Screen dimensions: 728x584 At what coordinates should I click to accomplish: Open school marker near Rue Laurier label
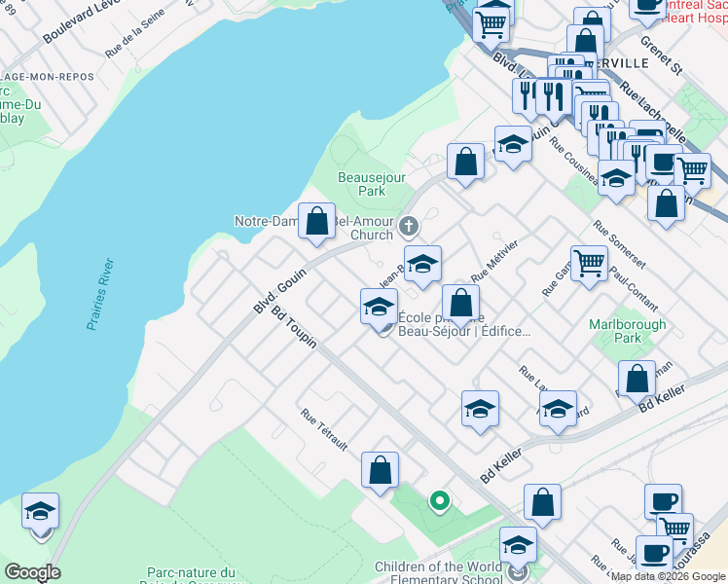pos(558,410)
